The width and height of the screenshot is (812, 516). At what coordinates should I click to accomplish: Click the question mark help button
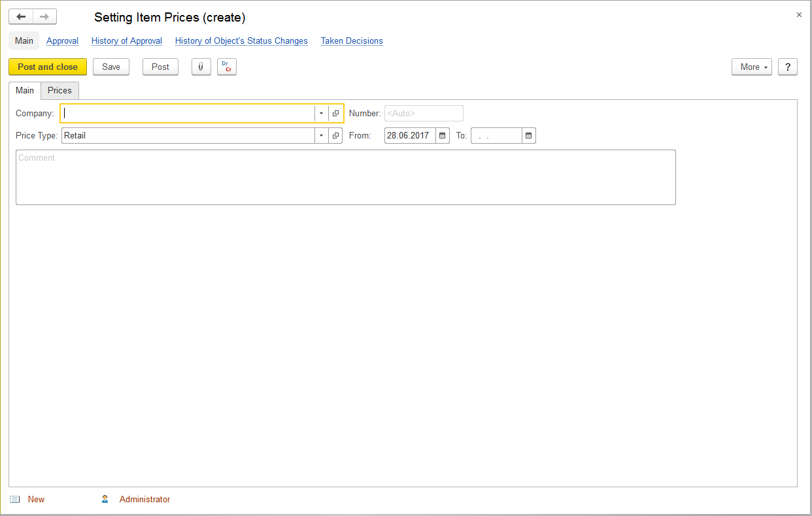pos(787,67)
